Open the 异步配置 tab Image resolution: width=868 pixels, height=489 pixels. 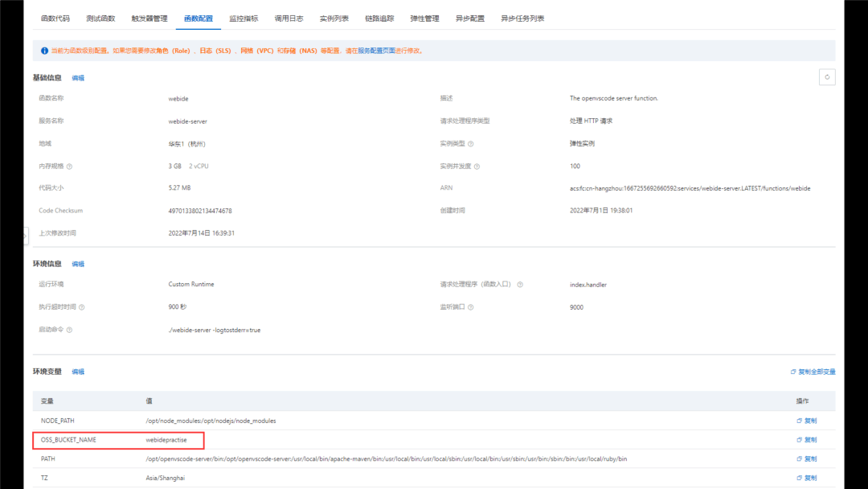click(470, 18)
